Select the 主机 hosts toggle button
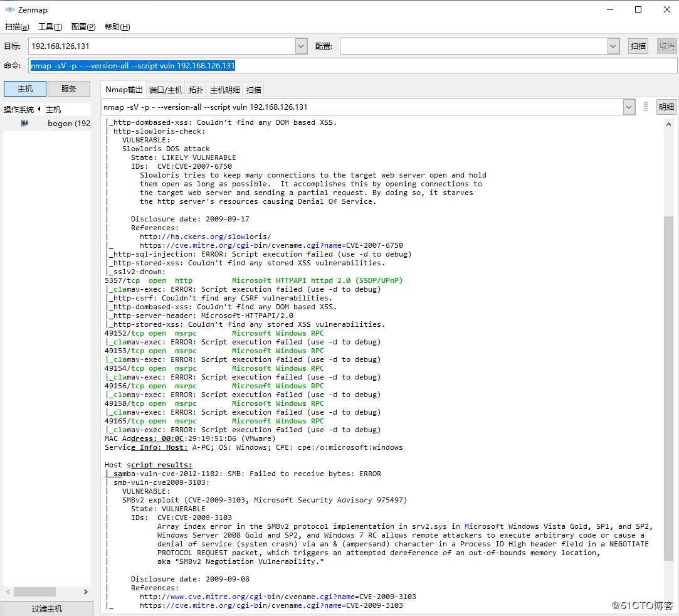 (24, 89)
